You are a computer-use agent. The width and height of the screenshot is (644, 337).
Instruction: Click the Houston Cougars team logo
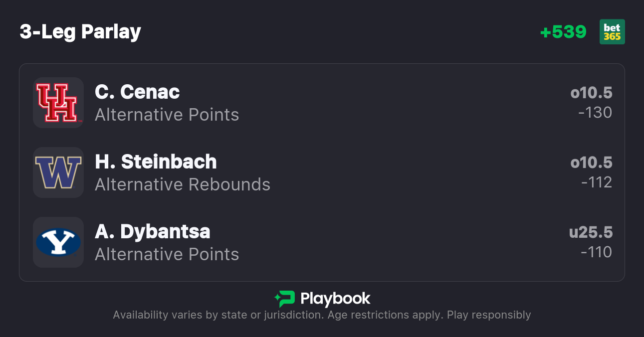click(x=58, y=103)
